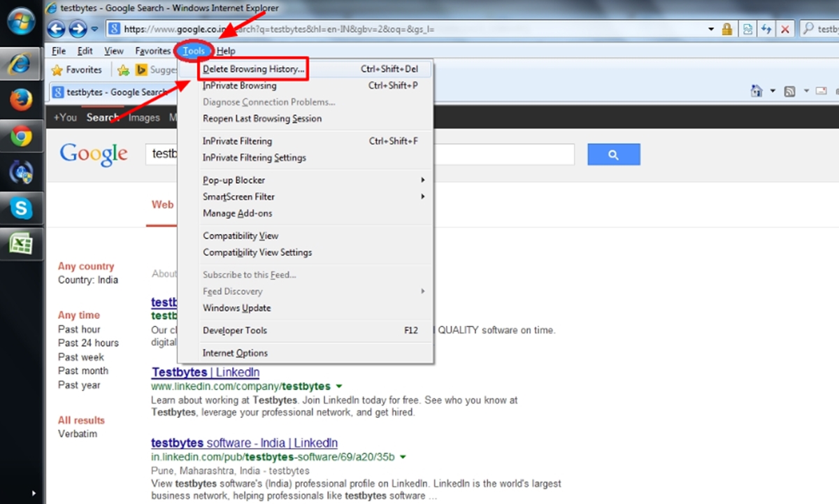Filter results to Past year
Screen dimensions: 839x504
(79, 385)
